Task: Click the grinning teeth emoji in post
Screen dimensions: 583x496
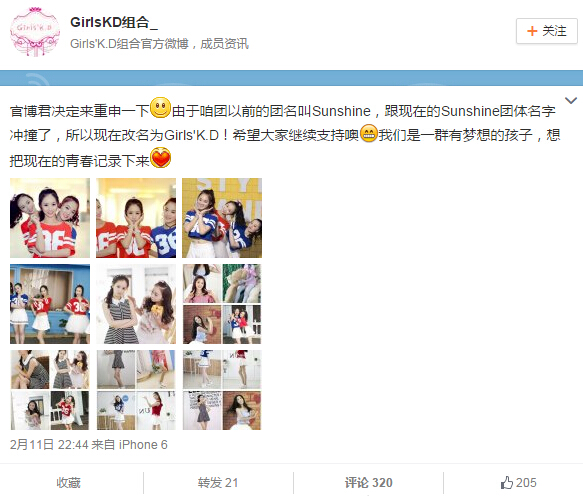Action: coord(368,133)
